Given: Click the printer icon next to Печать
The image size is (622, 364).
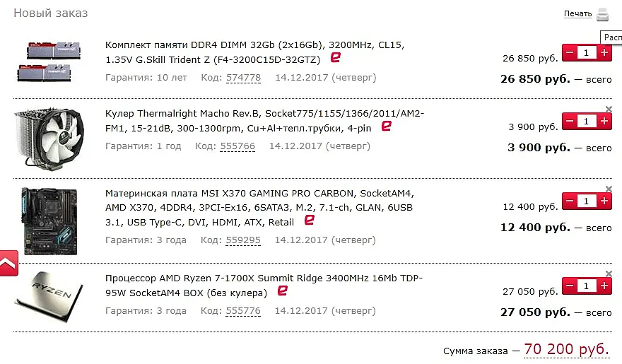Looking at the screenshot, I should pos(602,14).
